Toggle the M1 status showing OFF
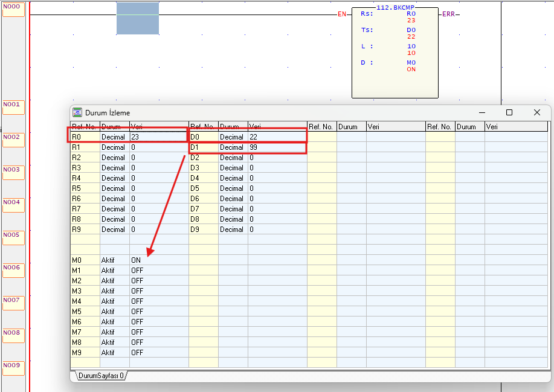Viewport: 554px width, 392px height. click(x=158, y=271)
